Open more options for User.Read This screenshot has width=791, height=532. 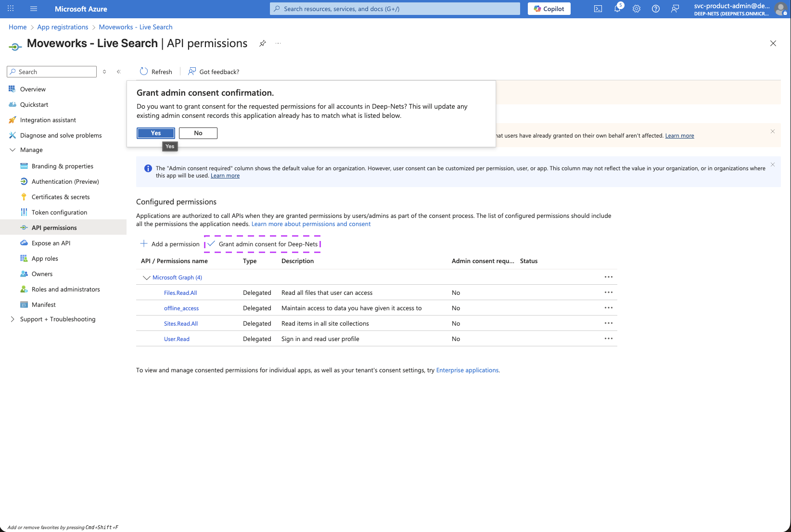click(x=609, y=339)
